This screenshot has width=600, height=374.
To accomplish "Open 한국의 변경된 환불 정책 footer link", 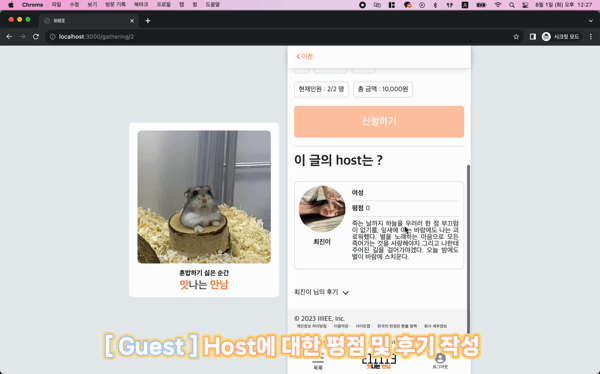I will [397, 326].
